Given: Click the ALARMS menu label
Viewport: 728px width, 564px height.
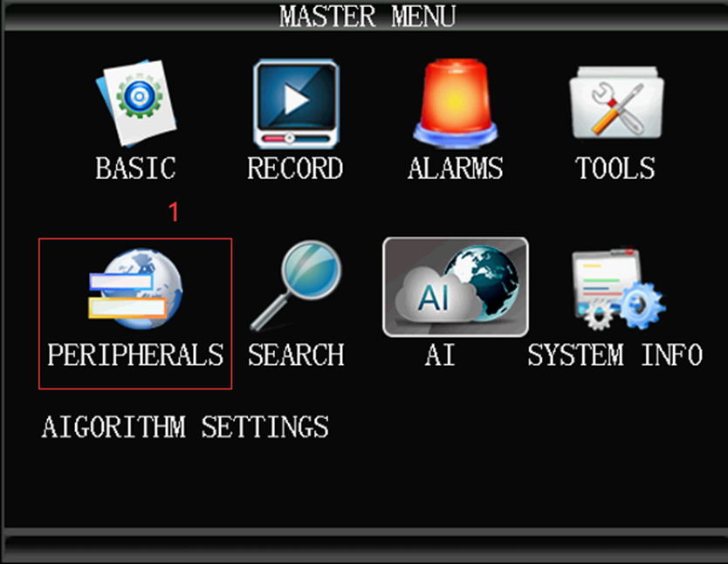Looking at the screenshot, I should (456, 168).
